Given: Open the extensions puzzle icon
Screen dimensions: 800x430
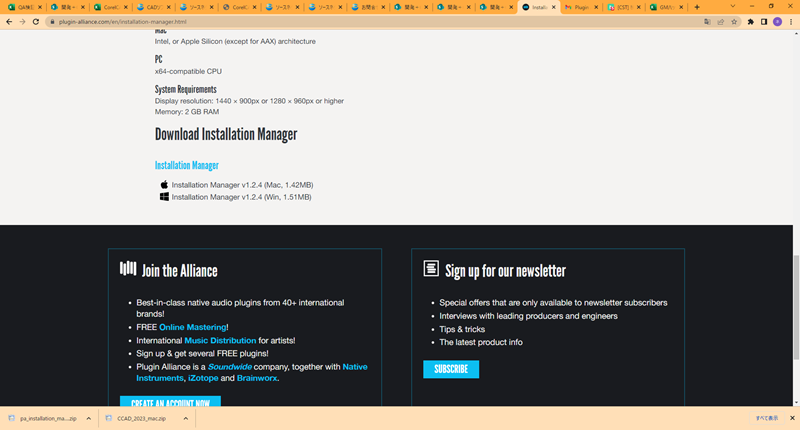Looking at the screenshot, I should click(x=751, y=22).
